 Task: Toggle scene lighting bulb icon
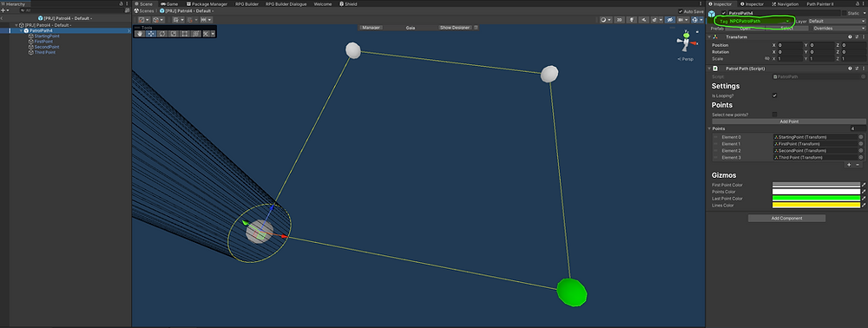(x=632, y=20)
